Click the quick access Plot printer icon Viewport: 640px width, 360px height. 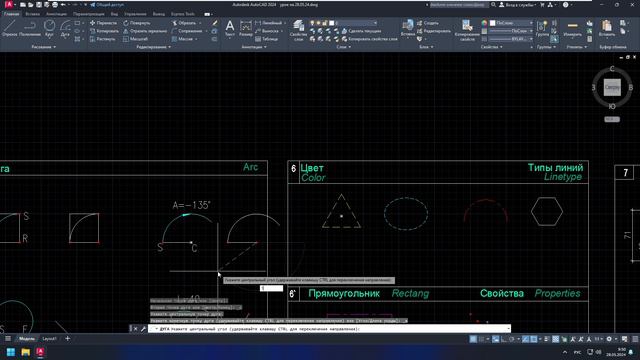click(55, 4)
